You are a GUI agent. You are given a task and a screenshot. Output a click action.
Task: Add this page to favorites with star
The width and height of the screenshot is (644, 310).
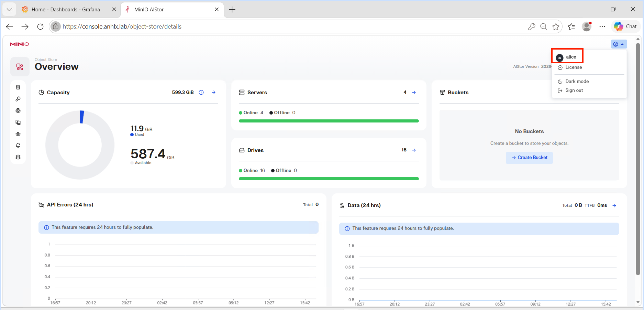pos(556,26)
